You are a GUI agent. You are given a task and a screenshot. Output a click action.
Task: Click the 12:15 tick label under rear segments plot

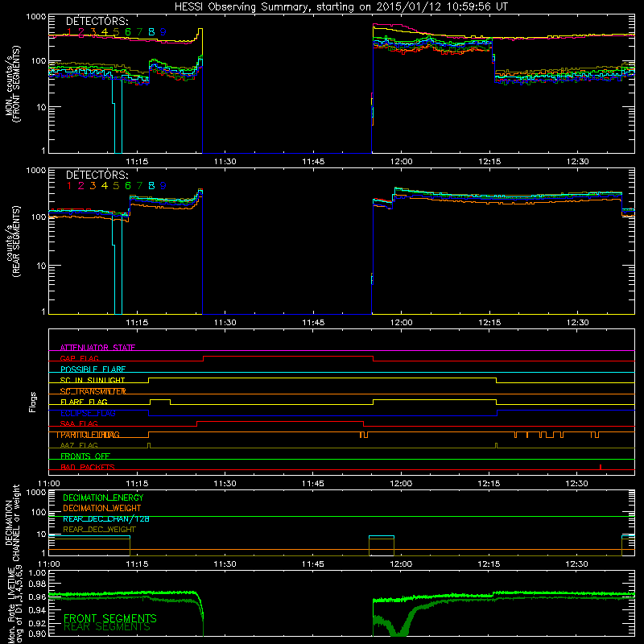[x=489, y=323]
